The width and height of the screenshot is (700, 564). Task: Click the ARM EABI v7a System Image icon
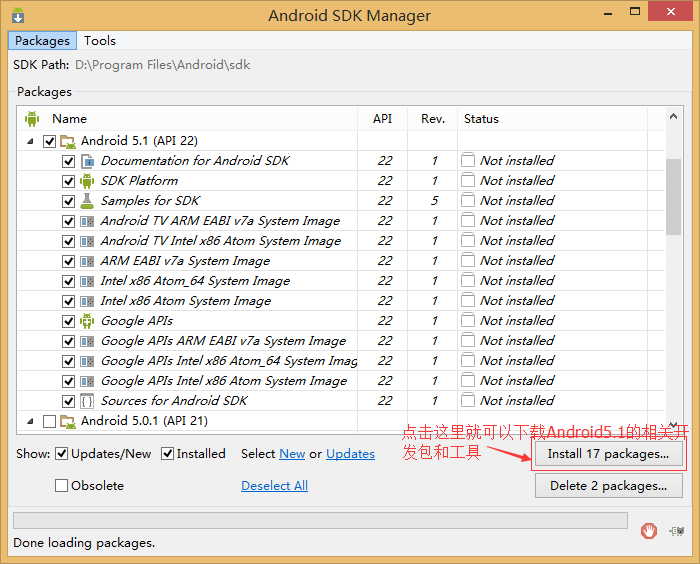[87, 261]
